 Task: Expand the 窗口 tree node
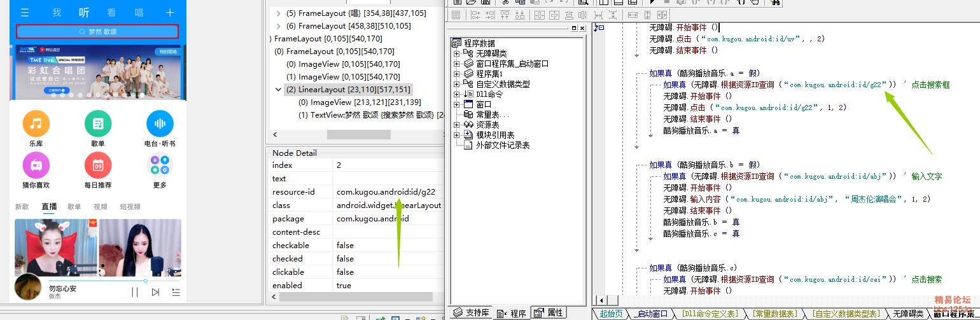pos(456,104)
